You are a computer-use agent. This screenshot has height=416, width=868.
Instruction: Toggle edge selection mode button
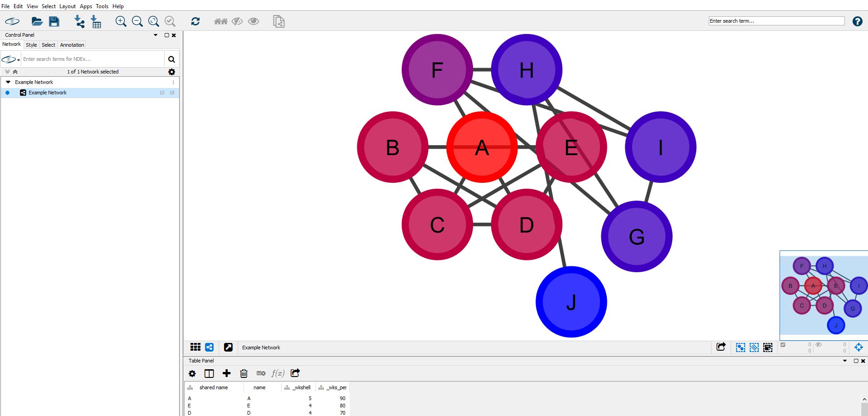tap(754, 347)
